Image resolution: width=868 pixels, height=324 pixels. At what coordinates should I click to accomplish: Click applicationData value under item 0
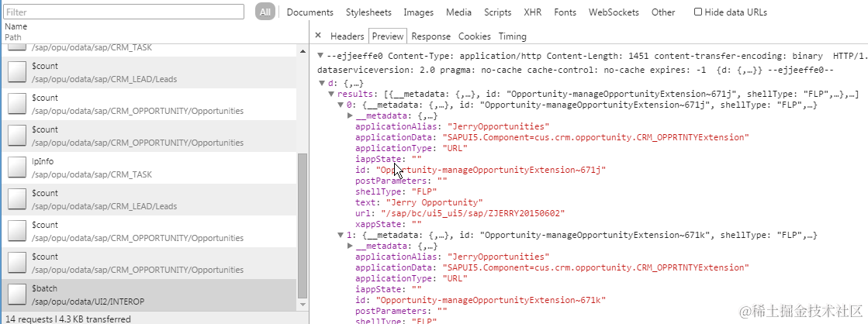click(596, 137)
